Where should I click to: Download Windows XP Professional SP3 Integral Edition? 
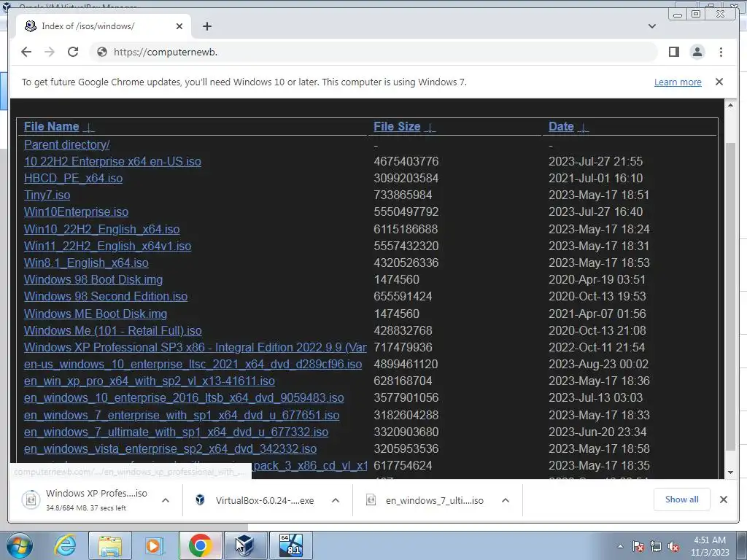click(196, 348)
